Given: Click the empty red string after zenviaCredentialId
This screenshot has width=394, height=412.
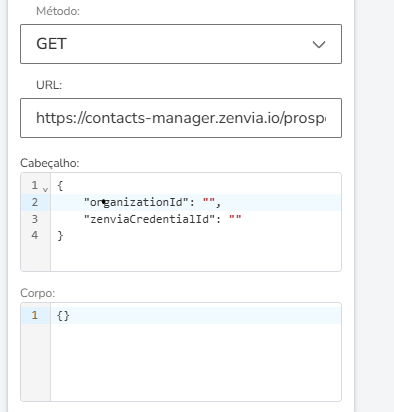Looking at the screenshot, I should tap(235, 218).
